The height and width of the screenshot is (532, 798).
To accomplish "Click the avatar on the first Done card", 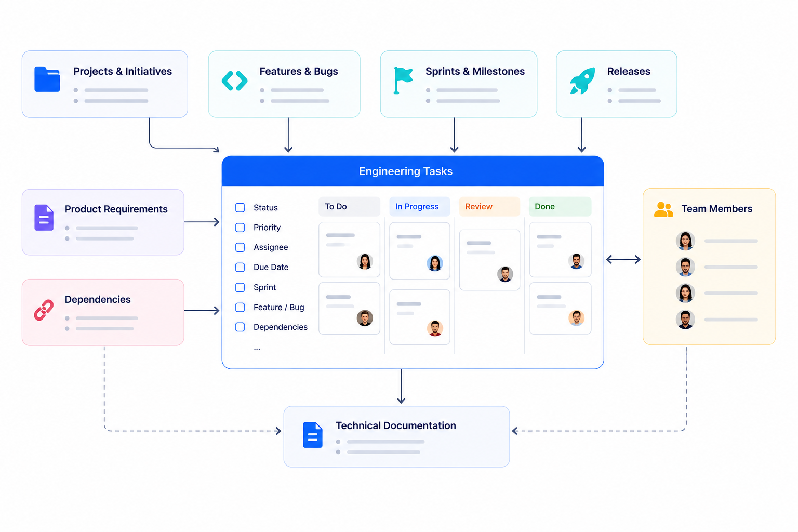I will click(x=577, y=261).
